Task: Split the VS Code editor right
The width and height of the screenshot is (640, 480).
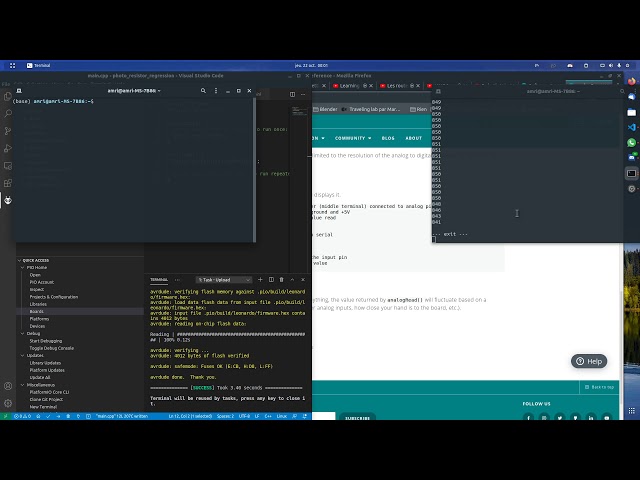Action: (292, 94)
